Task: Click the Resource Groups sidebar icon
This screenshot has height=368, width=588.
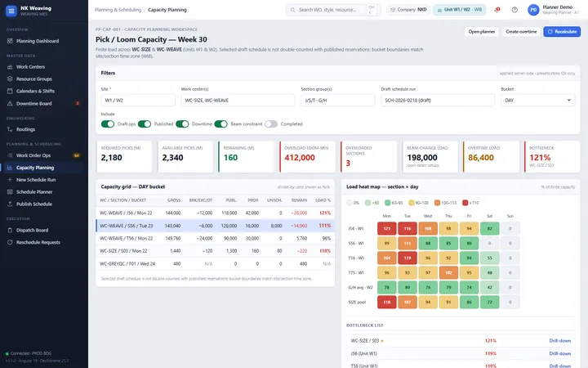Action: (x=10, y=79)
